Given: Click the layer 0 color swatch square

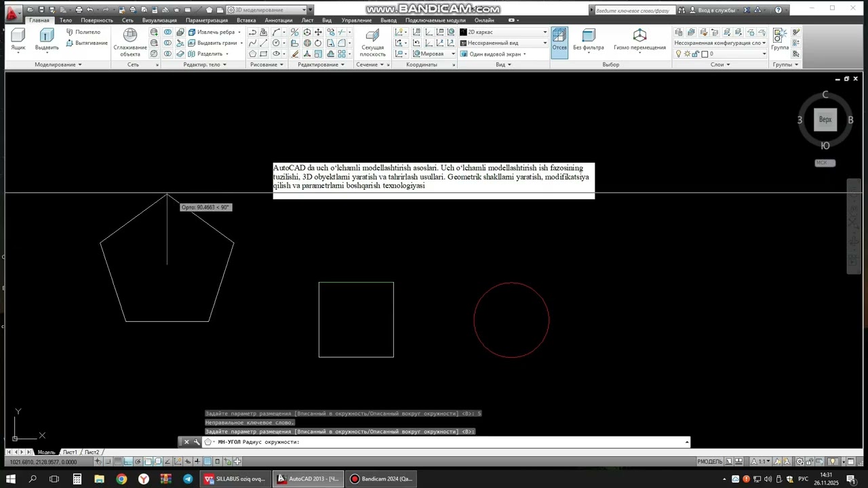Looking at the screenshot, I should click(705, 54).
